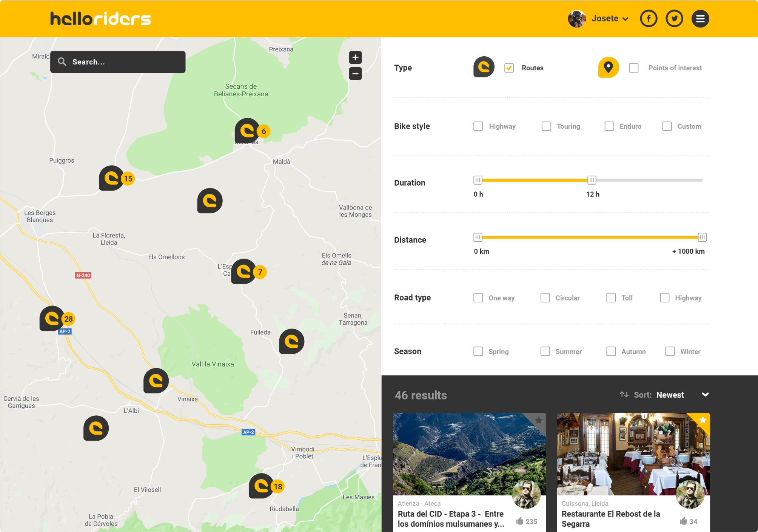Screen dimensions: 758x532
Task: Uncheck the Routes type checkbox
Action: pyautogui.click(x=509, y=68)
